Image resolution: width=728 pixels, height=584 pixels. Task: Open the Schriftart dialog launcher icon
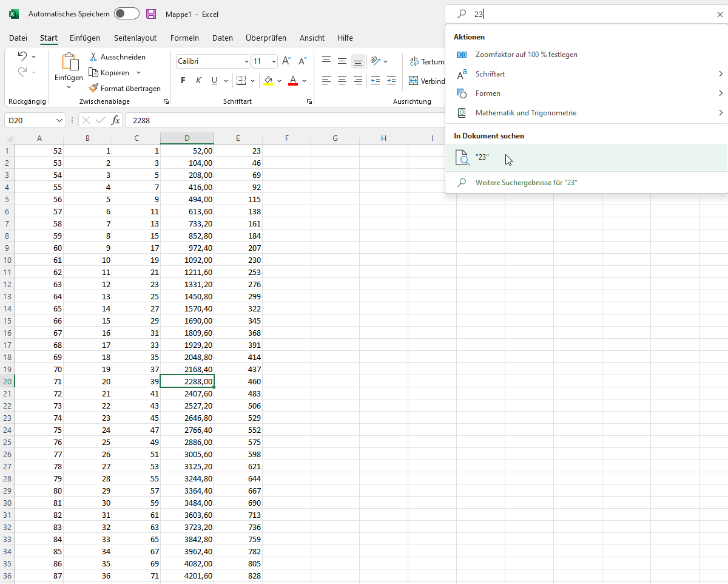309,101
